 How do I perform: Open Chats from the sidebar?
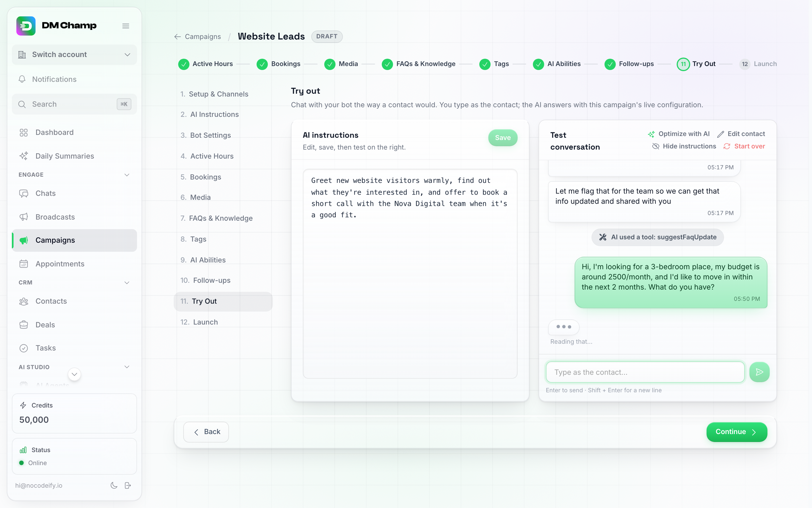(74, 193)
